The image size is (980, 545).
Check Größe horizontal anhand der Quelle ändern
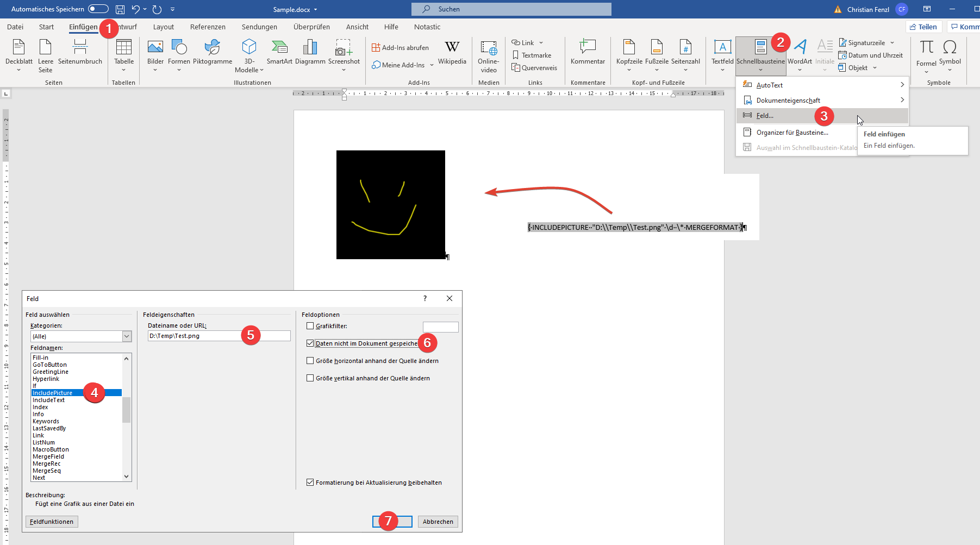point(310,361)
